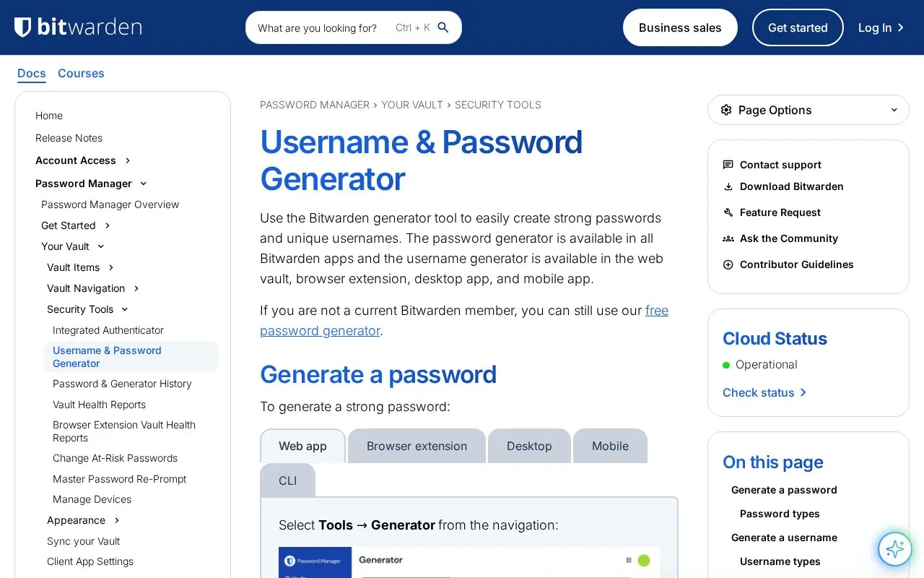Image resolution: width=924 pixels, height=578 pixels.
Task: Expand the Appearance section
Action: click(x=117, y=520)
